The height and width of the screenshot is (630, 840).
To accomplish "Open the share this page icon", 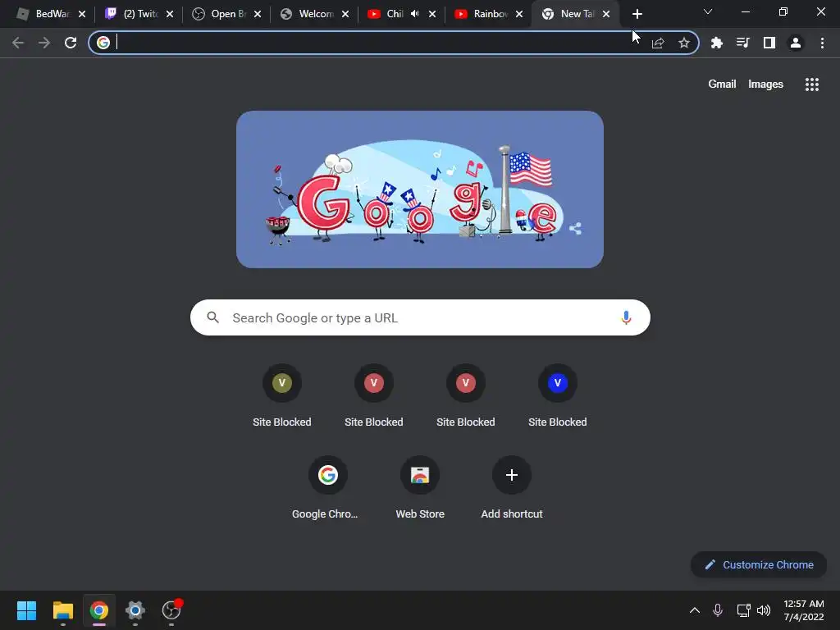I will tap(658, 43).
